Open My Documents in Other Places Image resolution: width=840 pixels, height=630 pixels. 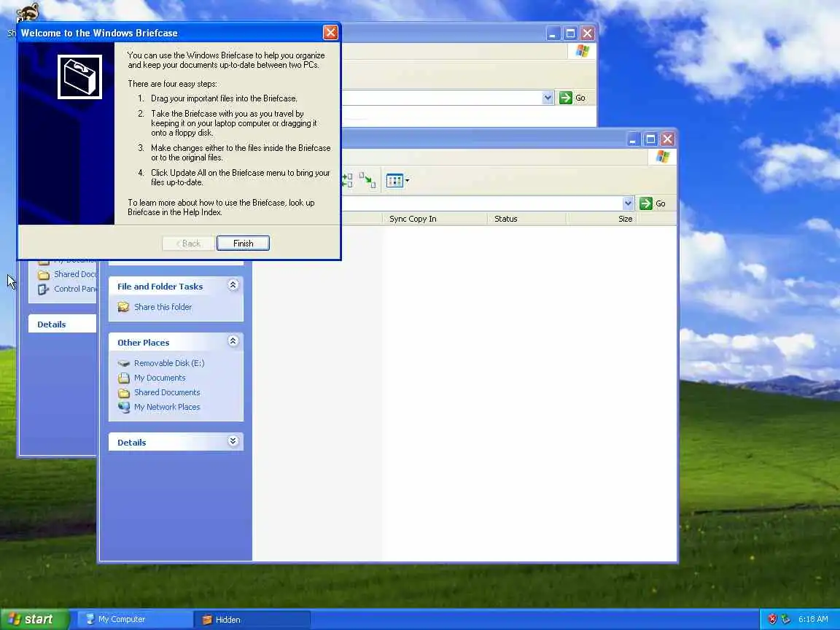pyautogui.click(x=160, y=378)
